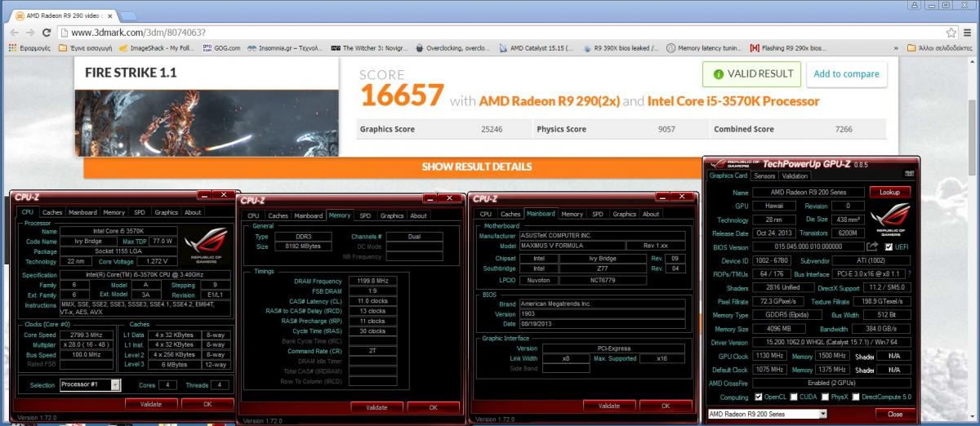The width and height of the screenshot is (980, 426).
Task: Switch to Sensors tab in GPU-Z
Action: [x=764, y=175]
